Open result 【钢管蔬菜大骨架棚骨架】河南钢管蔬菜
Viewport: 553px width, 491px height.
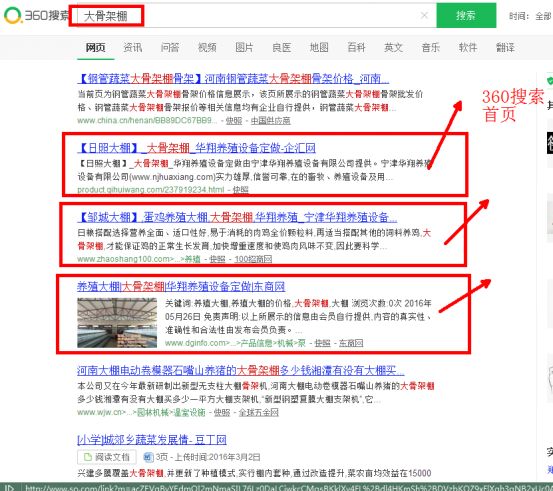click(x=233, y=78)
